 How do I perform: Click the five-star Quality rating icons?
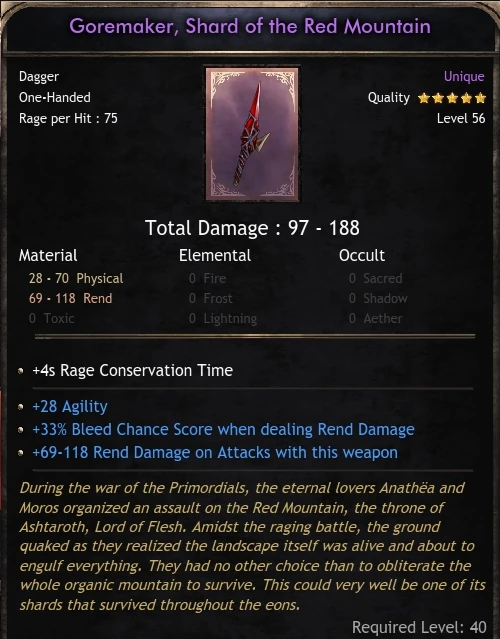(x=452, y=98)
